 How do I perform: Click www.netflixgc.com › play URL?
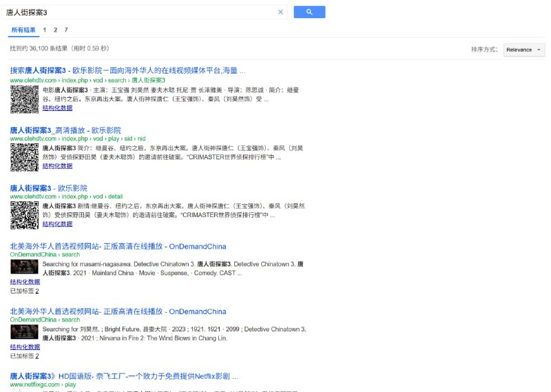[x=43, y=384]
